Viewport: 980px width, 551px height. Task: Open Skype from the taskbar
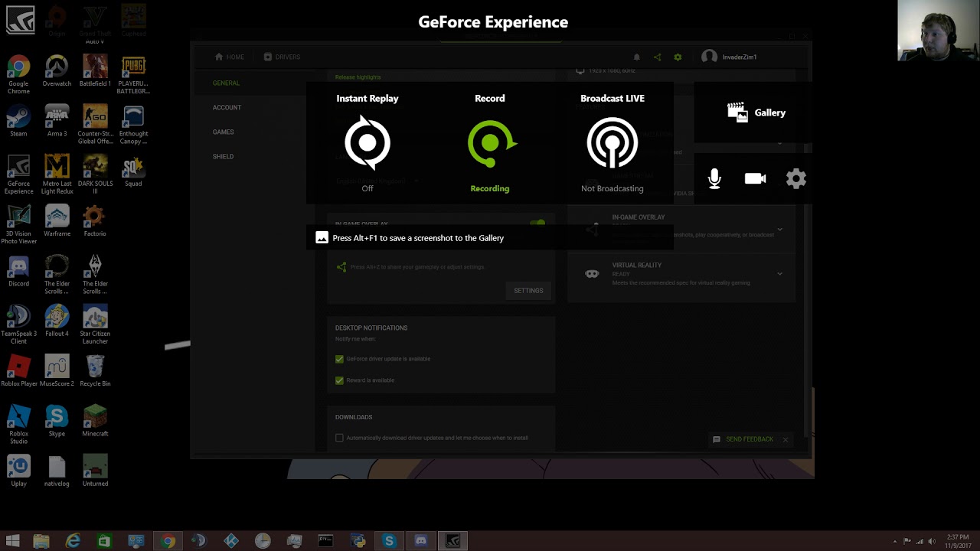(389, 541)
